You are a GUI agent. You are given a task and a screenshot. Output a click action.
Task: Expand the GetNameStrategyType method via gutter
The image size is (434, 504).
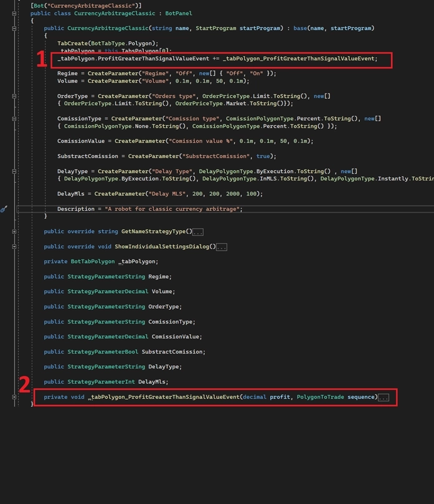coord(14,231)
